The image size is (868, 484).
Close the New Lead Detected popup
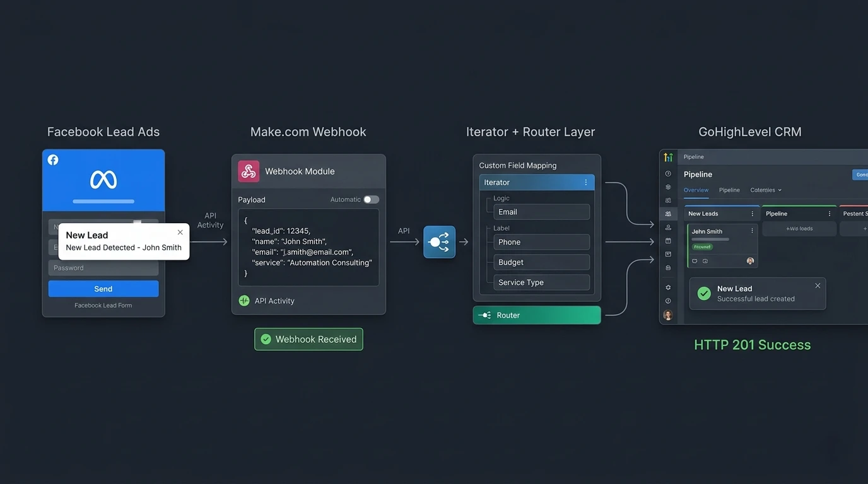pos(180,233)
